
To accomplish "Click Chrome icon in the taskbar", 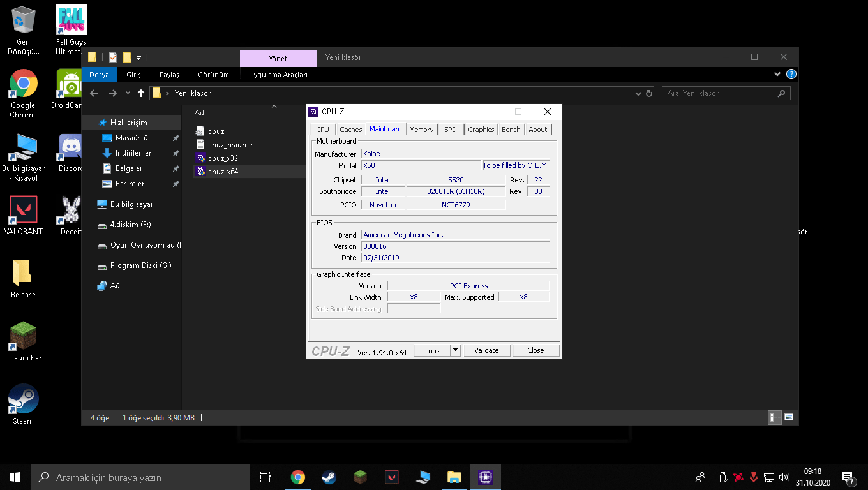I will [297, 477].
